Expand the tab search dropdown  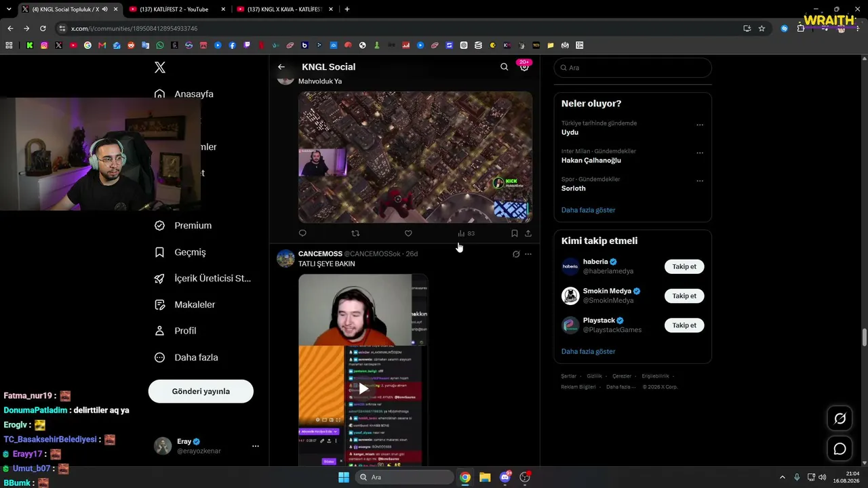(9, 9)
